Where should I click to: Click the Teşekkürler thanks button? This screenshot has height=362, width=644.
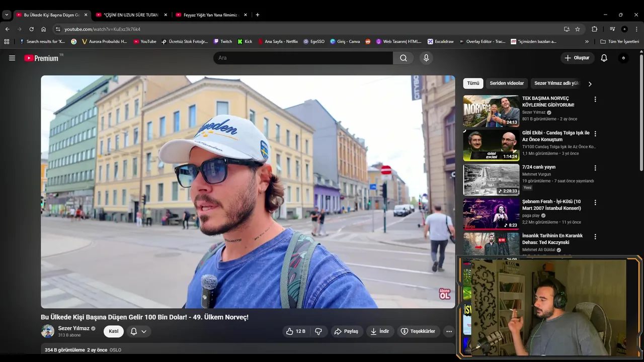point(419,331)
